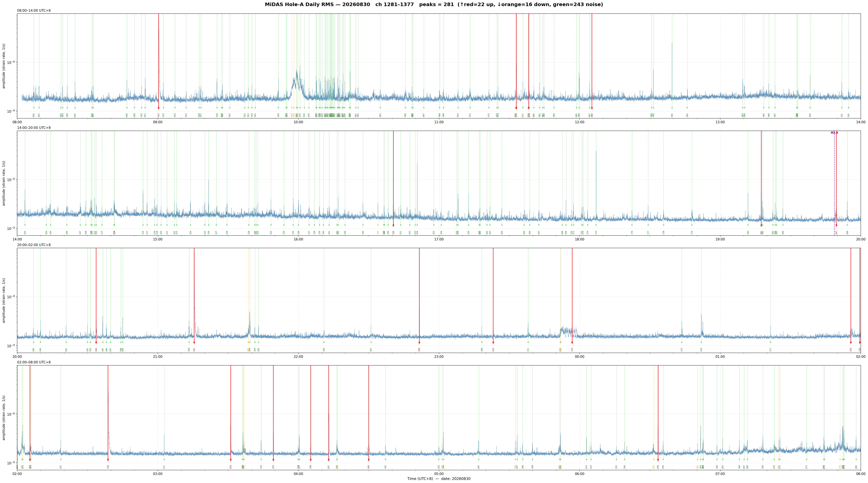
Task: Click the red peak number "236"
Action: point(311,467)
